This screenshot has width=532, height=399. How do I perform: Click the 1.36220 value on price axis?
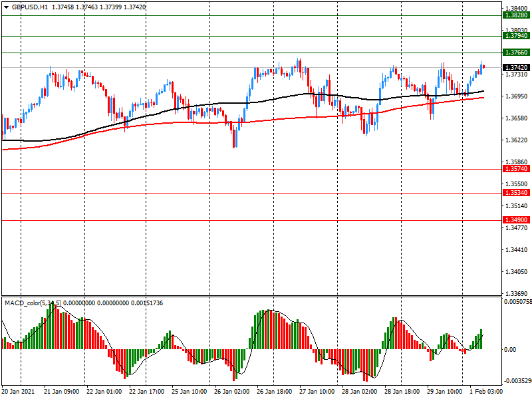[x=516, y=140]
